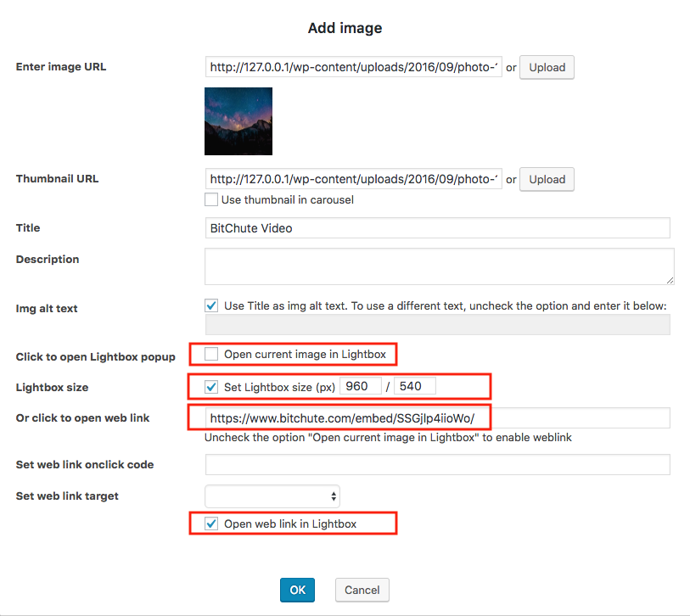Click the Title field containing BitChute Video
The height and width of the screenshot is (616, 690).
click(437, 228)
